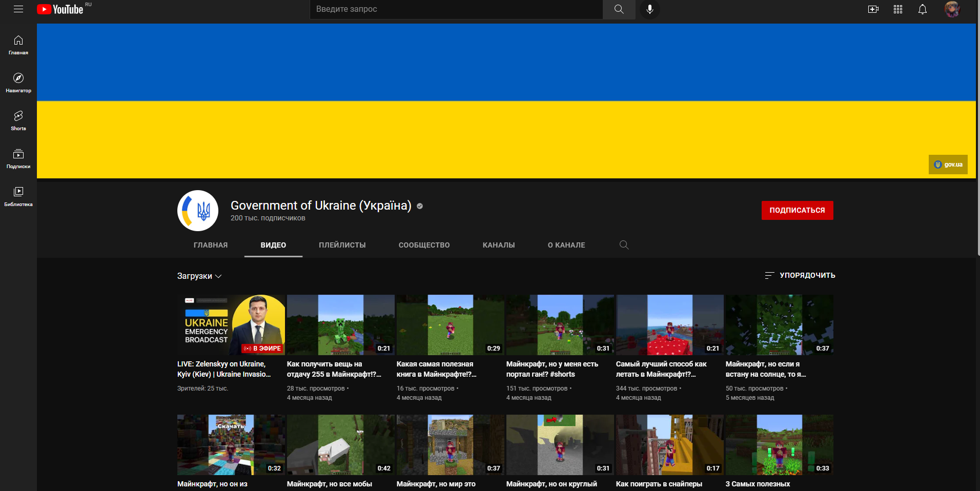
Task: Open '3 Самых полезных' video title
Action: pyautogui.click(x=758, y=484)
